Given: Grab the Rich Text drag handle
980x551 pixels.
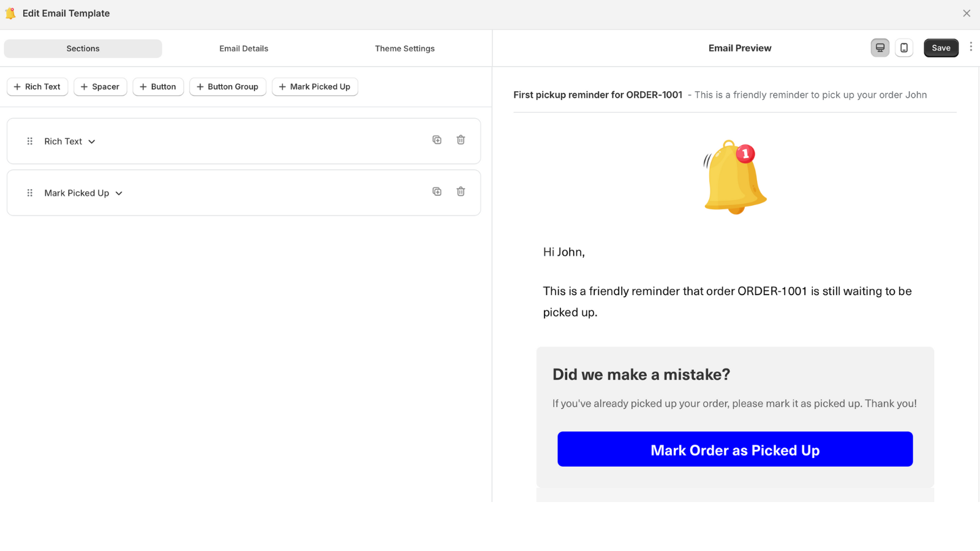Looking at the screenshot, I should click(x=29, y=141).
